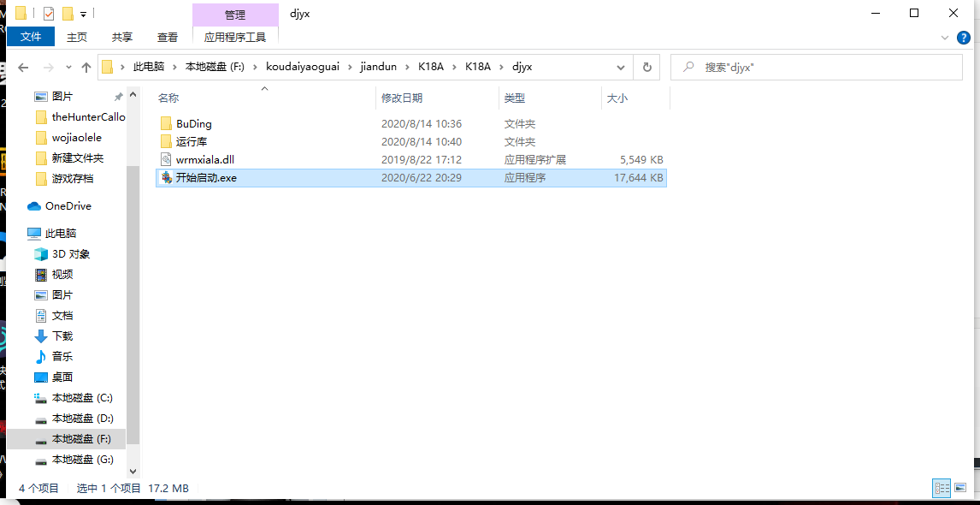Click 此电脑 in the address breadcrumb
The width and height of the screenshot is (980, 505).
[x=149, y=67]
